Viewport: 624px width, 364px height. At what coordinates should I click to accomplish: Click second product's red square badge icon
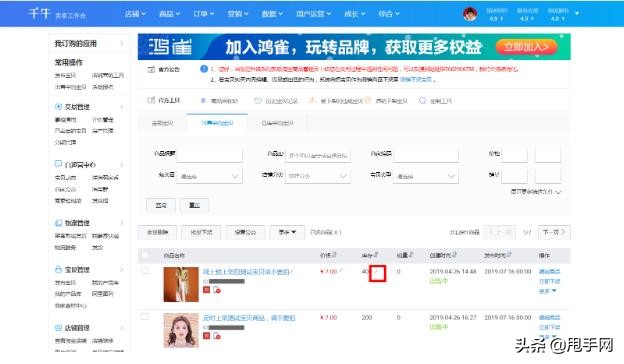click(206, 336)
